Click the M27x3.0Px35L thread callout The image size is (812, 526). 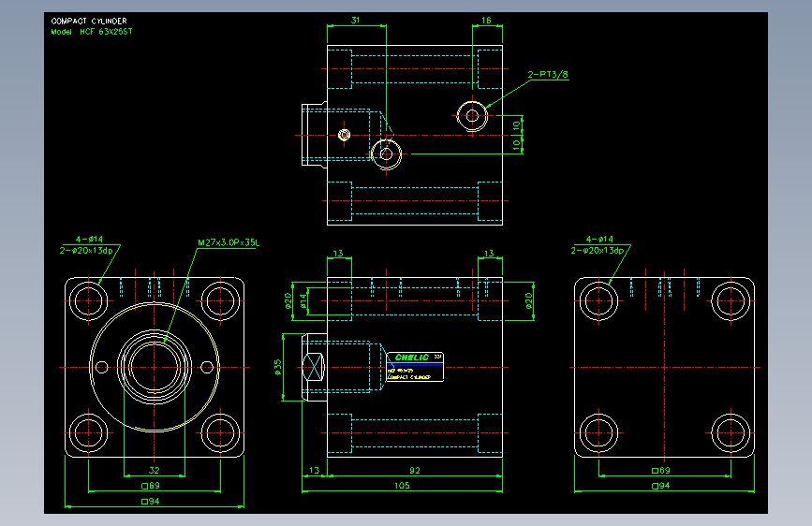point(229,242)
